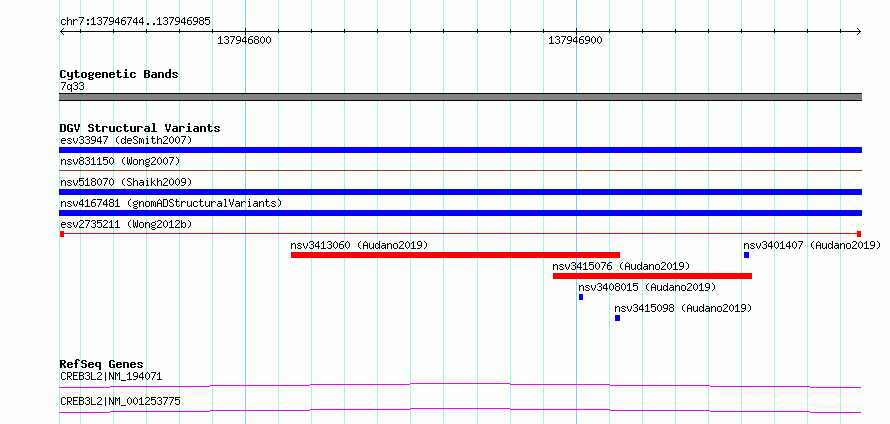Screen dimensions: 890x424
Task: Click the small blue nsv3408015 marker
Action: (x=581, y=297)
